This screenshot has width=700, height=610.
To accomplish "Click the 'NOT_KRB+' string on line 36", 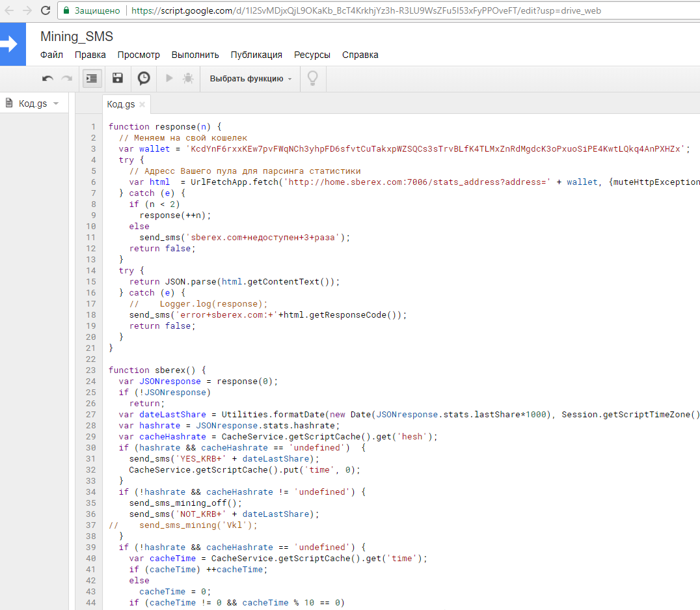I will point(201,514).
